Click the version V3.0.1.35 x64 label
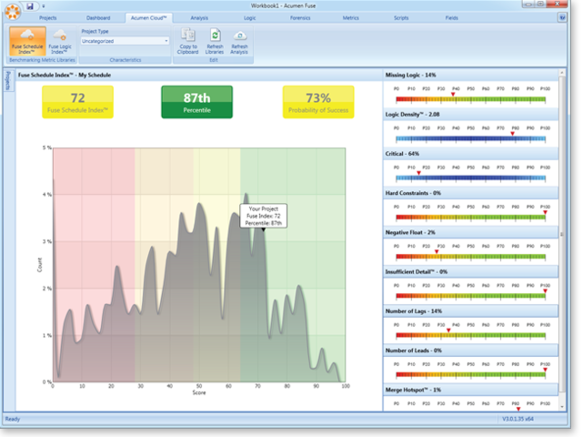The width and height of the screenshot is (582, 437). coord(518,419)
